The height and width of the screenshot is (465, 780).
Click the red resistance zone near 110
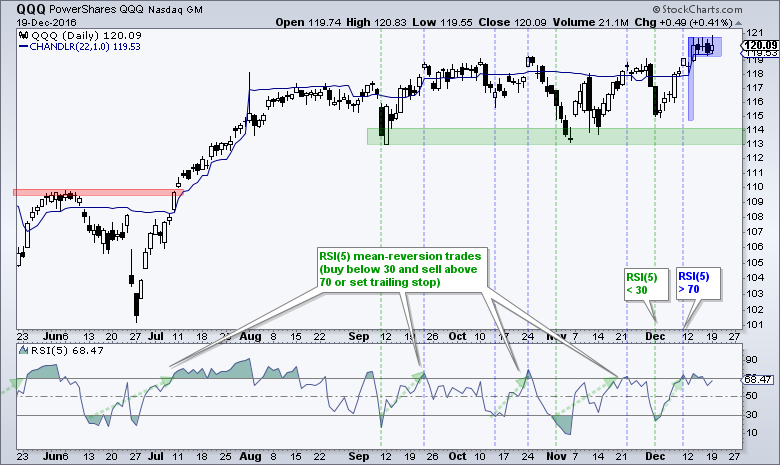click(98, 192)
